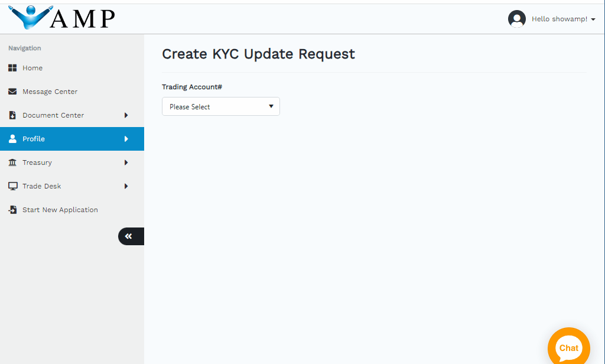This screenshot has width=605, height=364.
Task: Go to Home in navigation
Action: 32,68
